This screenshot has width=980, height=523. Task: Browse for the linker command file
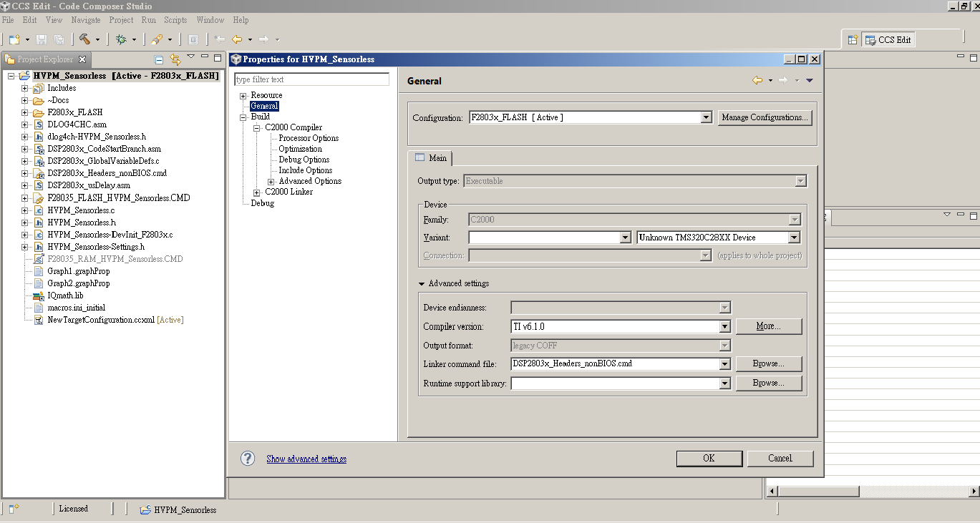[769, 363]
